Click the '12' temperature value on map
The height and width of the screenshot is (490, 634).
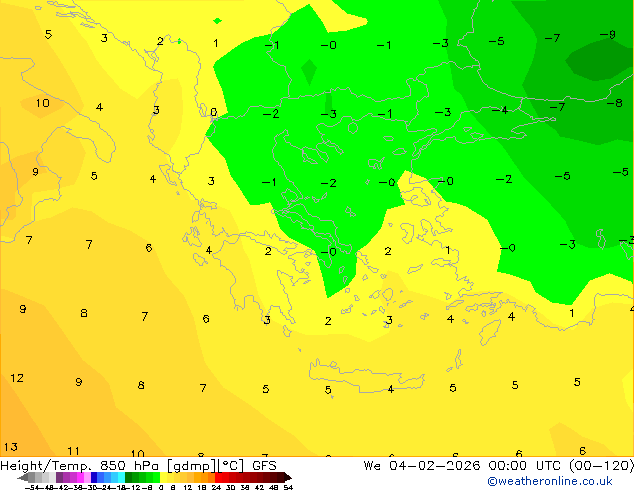[x=17, y=378]
